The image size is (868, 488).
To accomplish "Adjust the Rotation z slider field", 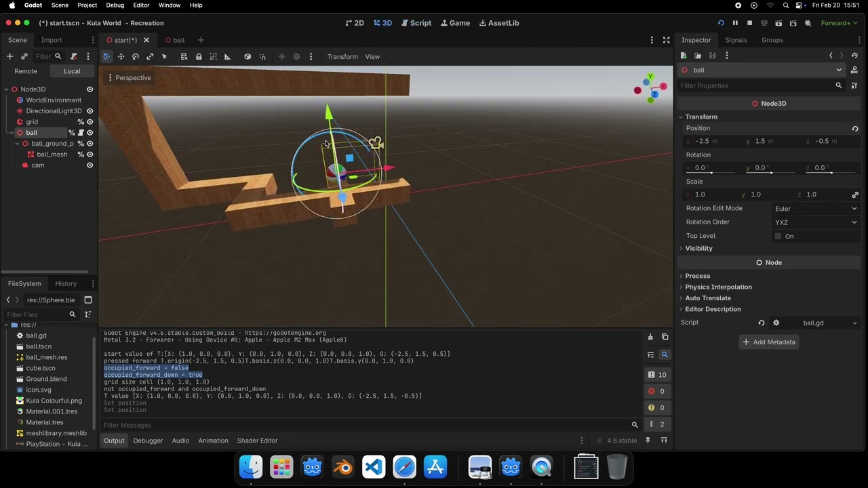I will [831, 168].
